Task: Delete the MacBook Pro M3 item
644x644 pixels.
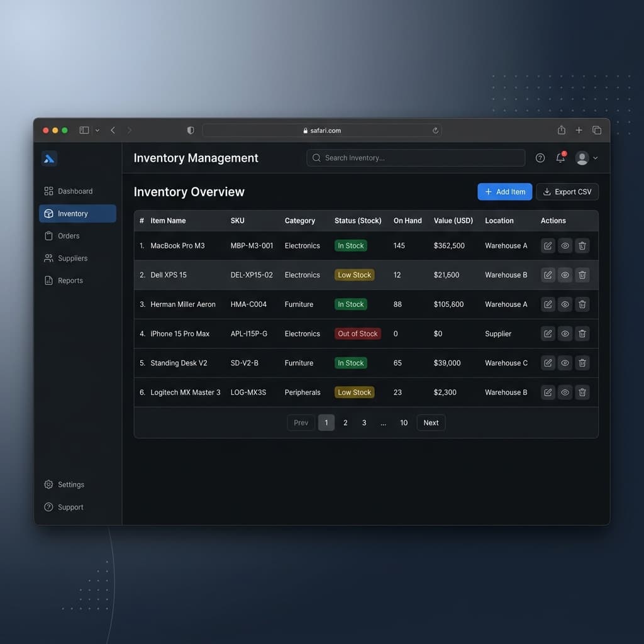Action: [x=582, y=246]
